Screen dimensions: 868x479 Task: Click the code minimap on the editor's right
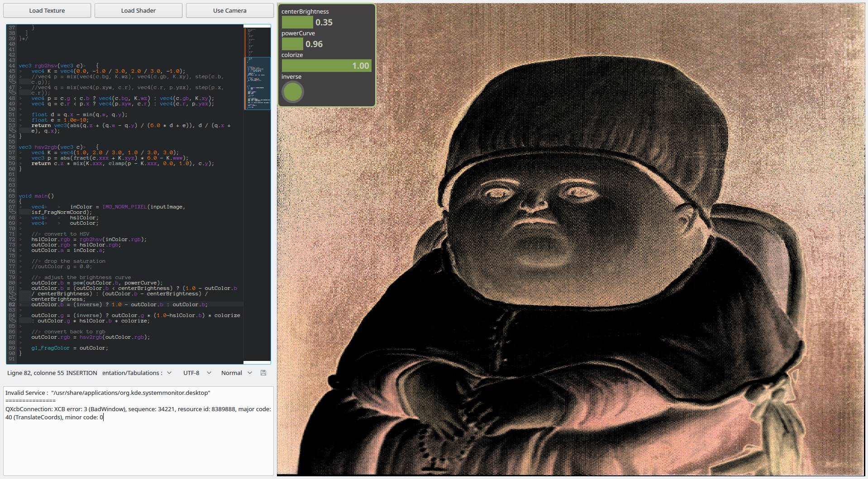tap(257, 194)
